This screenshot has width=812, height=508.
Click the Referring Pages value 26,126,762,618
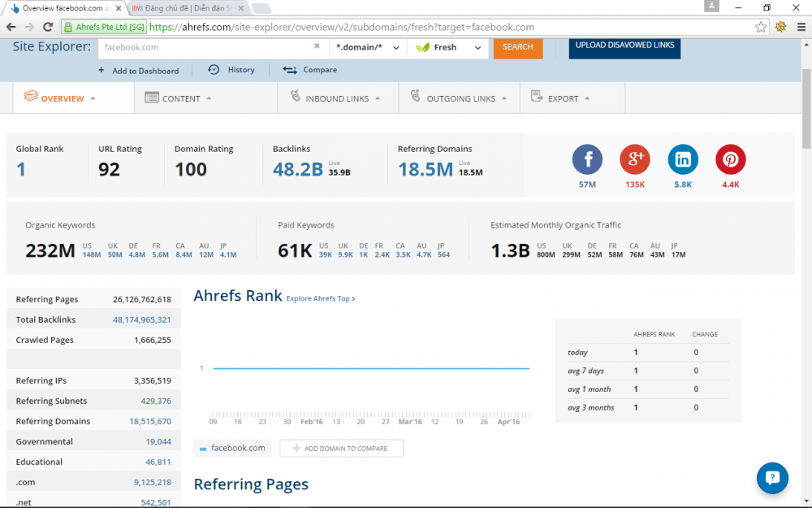(x=142, y=299)
